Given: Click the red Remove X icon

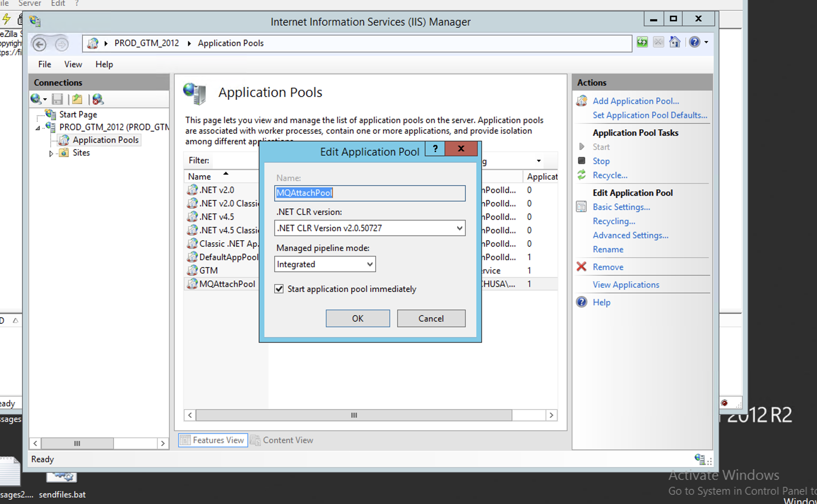Looking at the screenshot, I should point(581,267).
